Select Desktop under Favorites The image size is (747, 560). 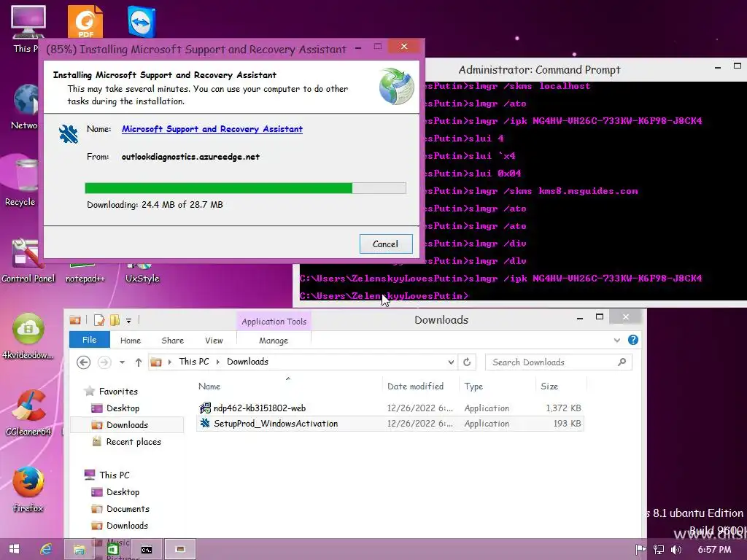point(123,408)
